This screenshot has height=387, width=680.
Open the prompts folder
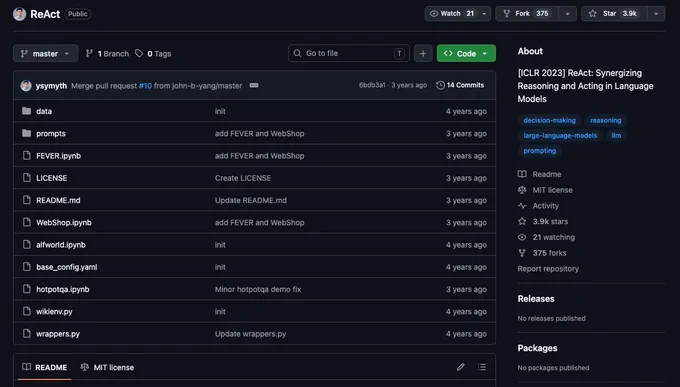pos(51,133)
